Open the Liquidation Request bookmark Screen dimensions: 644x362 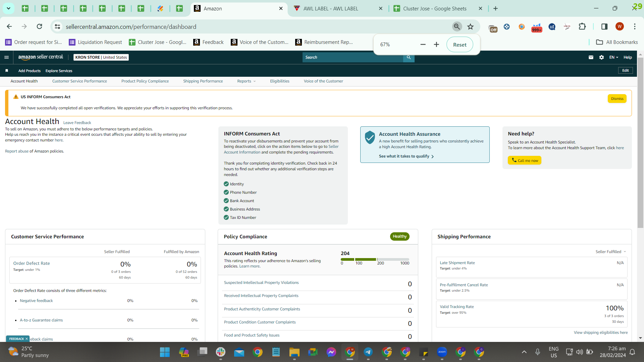click(96, 42)
